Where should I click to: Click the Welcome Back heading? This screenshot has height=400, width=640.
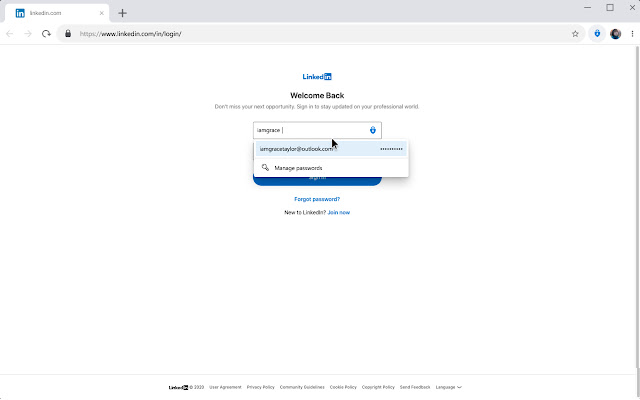click(317, 96)
